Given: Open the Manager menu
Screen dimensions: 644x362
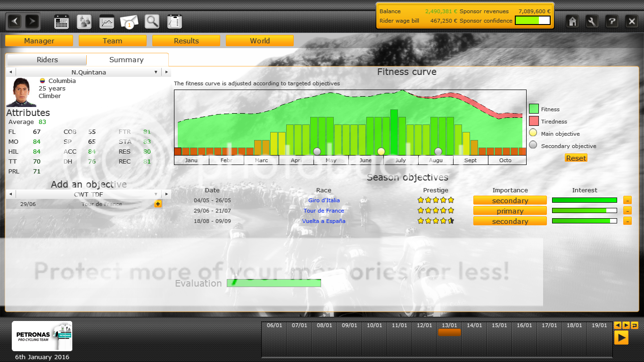Looking at the screenshot, I should pyautogui.click(x=39, y=41).
